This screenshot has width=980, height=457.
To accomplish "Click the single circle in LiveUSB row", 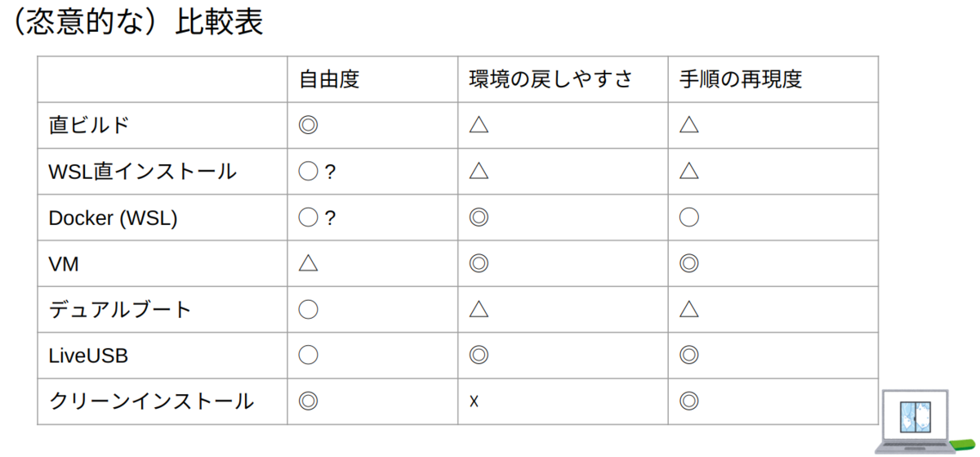I will 308,355.
